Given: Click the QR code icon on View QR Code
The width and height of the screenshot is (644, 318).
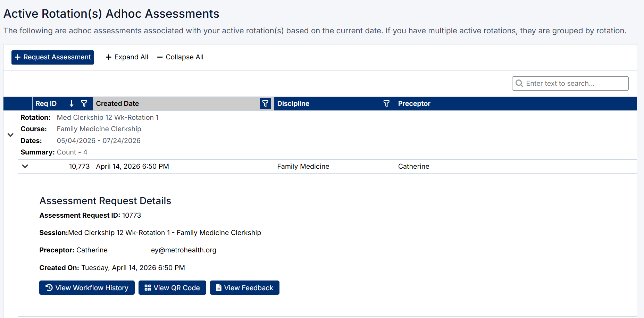Looking at the screenshot, I should 147,287.
